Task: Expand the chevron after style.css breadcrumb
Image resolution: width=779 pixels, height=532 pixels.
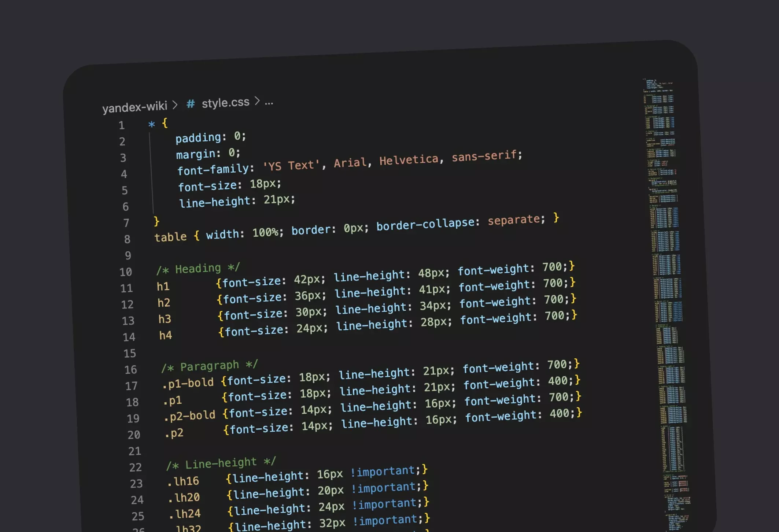Action: coord(257,101)
